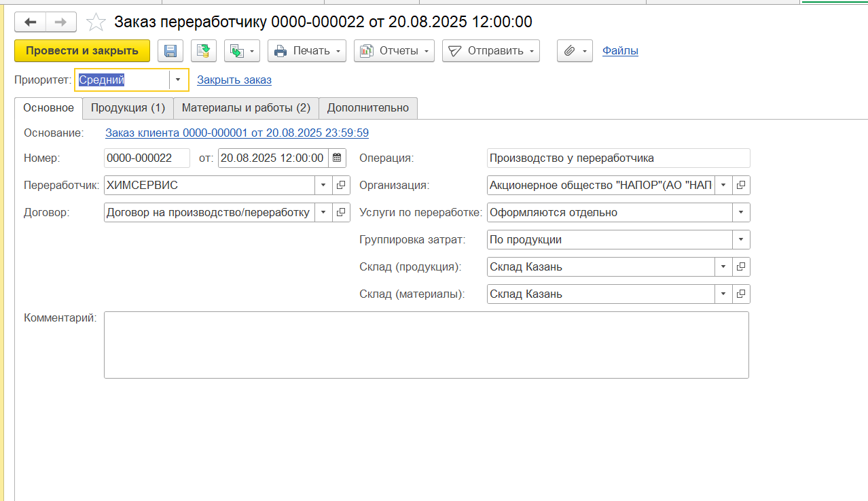Save document using the floppy disk icon
The image size is (868, 501).
(170, 51)
